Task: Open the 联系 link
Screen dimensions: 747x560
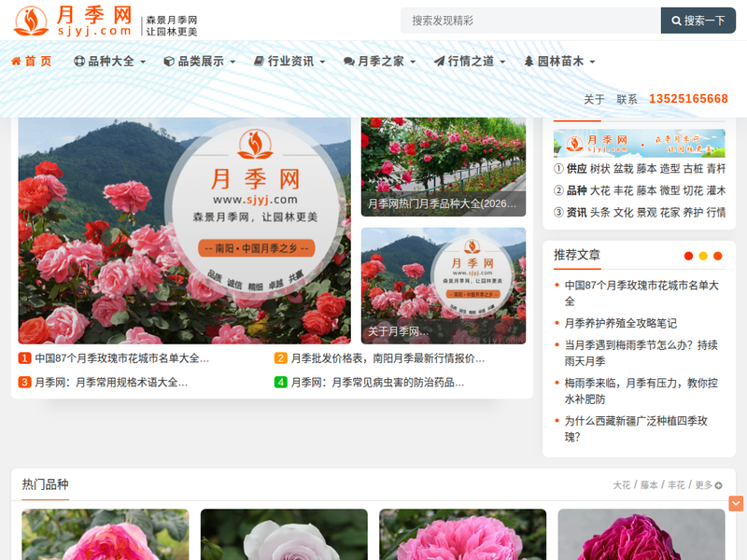Action: tap(627, 99)
